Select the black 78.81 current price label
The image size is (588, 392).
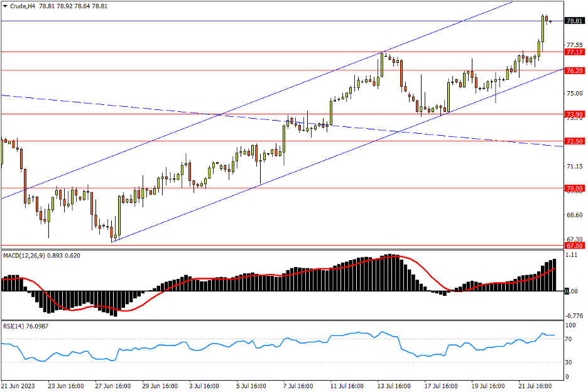(x=574, y=21)
